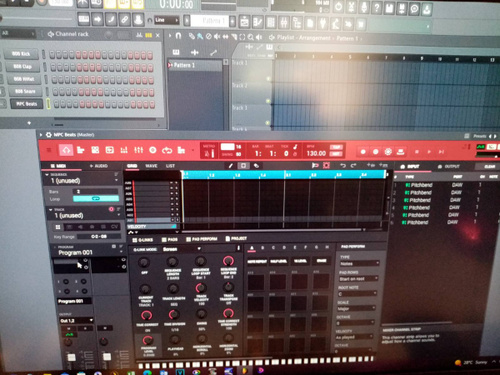The width and height of the screenshot is (500, 375).
Task: Collapse the Sequence section triangle
Action: (47, 174)
